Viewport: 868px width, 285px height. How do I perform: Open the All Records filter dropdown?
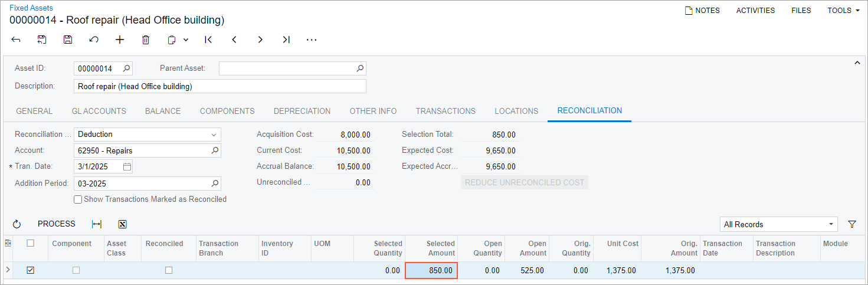831,224
